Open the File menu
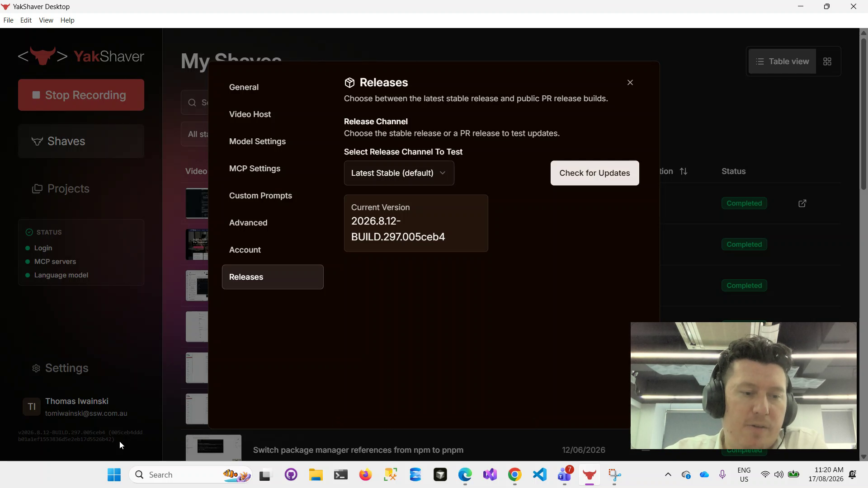This screenshot has height=488, width=868. click(8, 20)
